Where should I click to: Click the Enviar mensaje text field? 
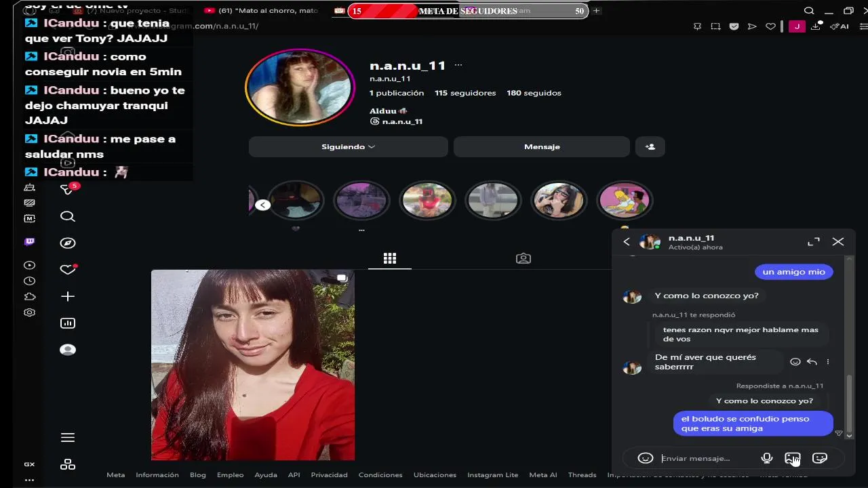pyautogui.click(x=705, y=458)
